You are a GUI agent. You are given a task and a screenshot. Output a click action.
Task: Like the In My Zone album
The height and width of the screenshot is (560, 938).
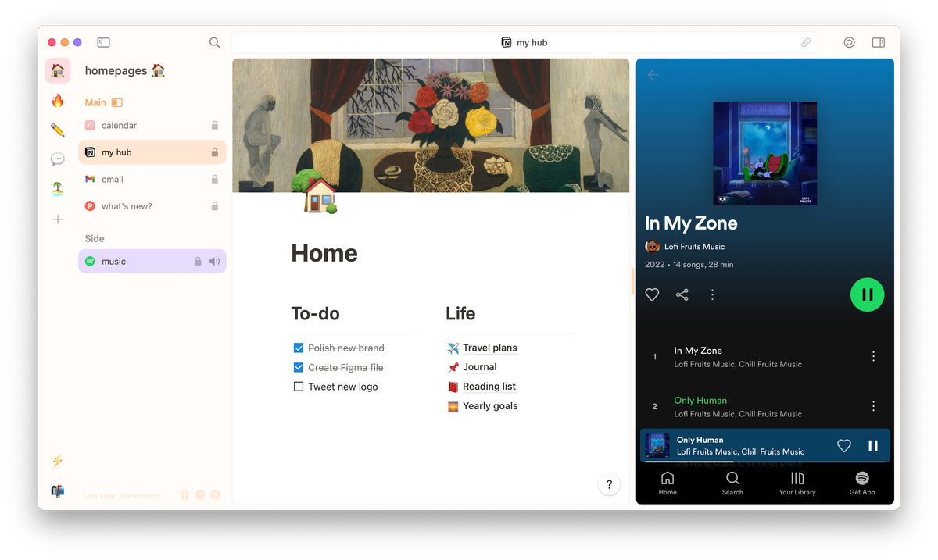click(652, 294)
